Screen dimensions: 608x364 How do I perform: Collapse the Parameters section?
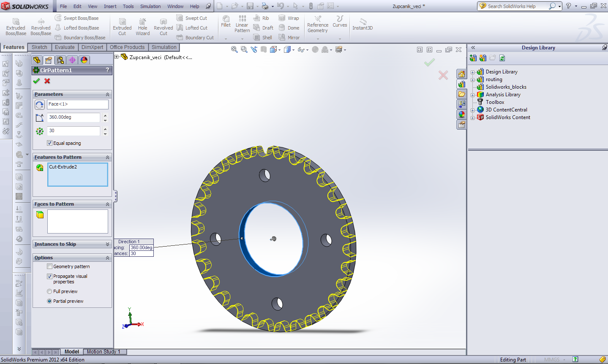click(x=107, y=94)
